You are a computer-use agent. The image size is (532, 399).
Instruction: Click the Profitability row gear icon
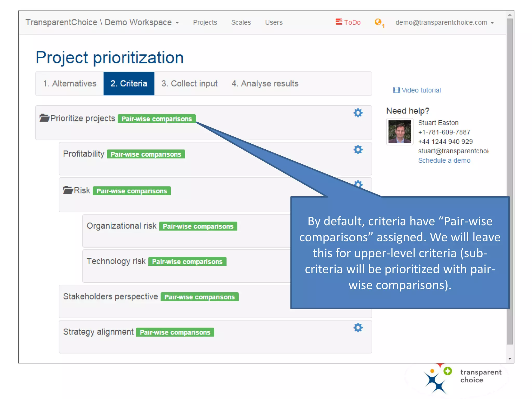(x=358, y=150)
